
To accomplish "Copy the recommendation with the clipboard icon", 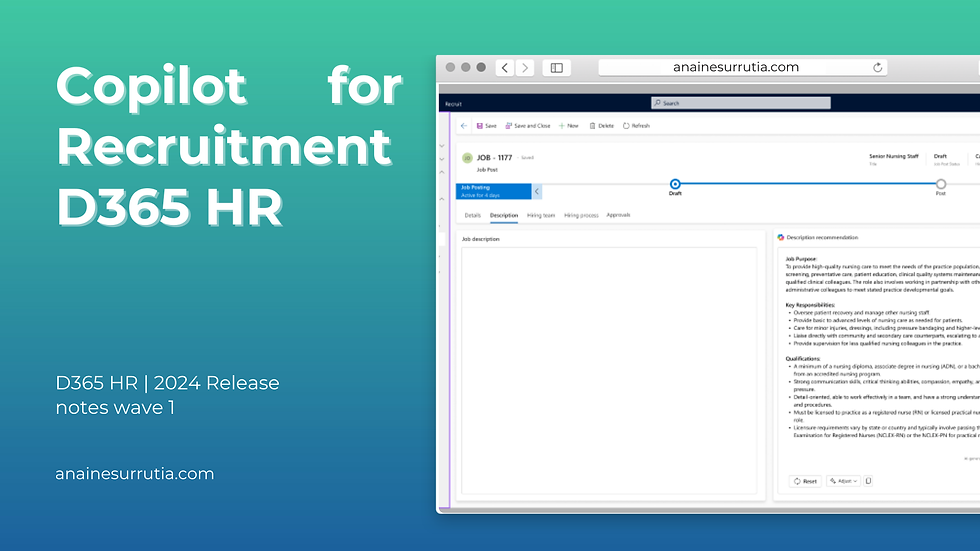I will click(x=868, y=481).
